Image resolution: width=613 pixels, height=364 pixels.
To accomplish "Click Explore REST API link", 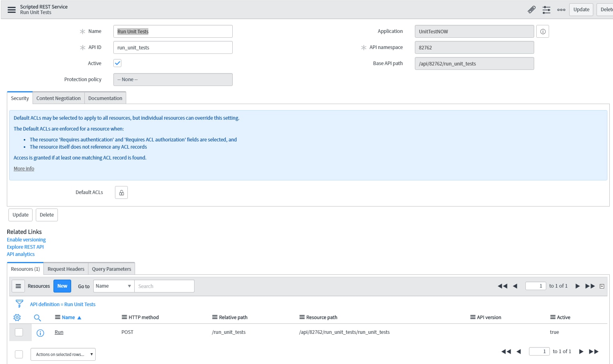I will (25, 247).
